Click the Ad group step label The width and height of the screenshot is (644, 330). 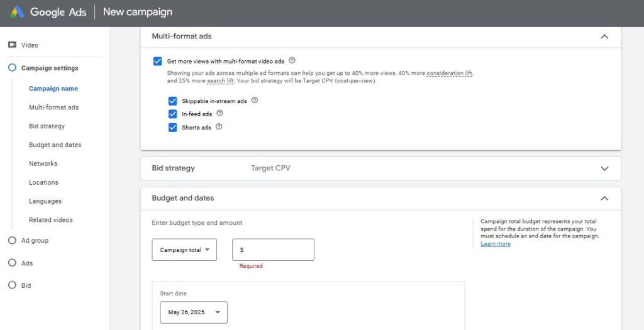(35, 241)
